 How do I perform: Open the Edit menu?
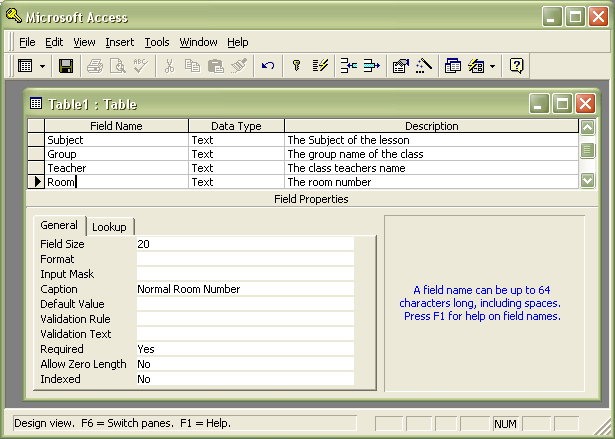pos(54,42)
